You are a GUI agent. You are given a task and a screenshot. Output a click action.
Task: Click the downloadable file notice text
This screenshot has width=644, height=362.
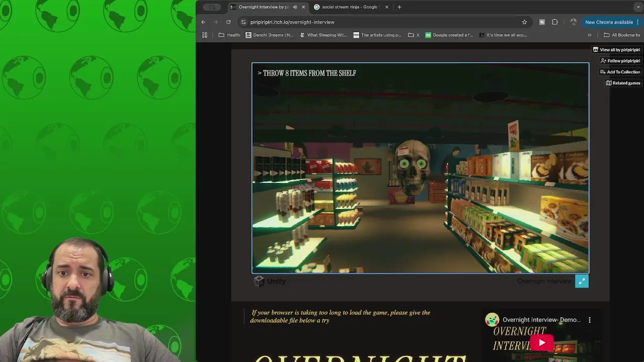(340, 316)
